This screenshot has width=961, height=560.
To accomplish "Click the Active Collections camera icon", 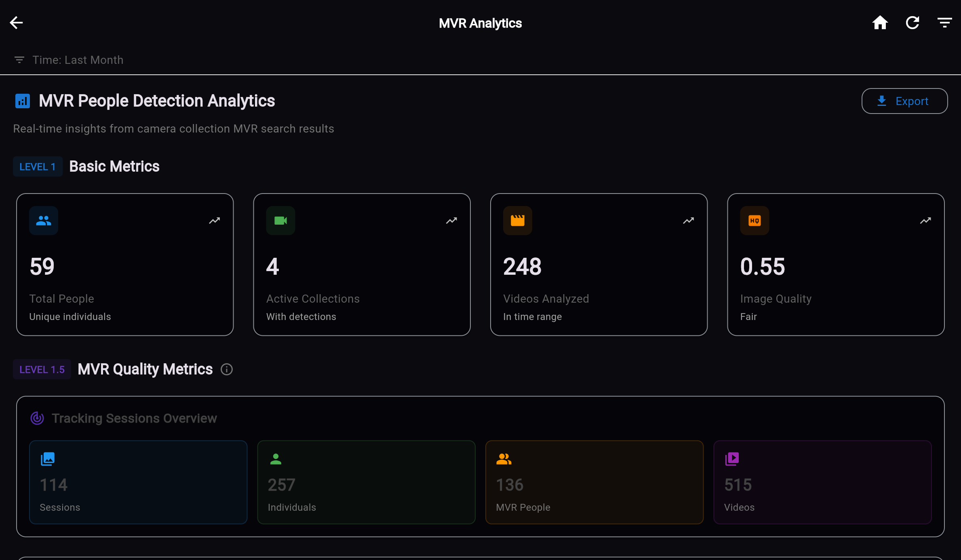I will pos(280,220).
